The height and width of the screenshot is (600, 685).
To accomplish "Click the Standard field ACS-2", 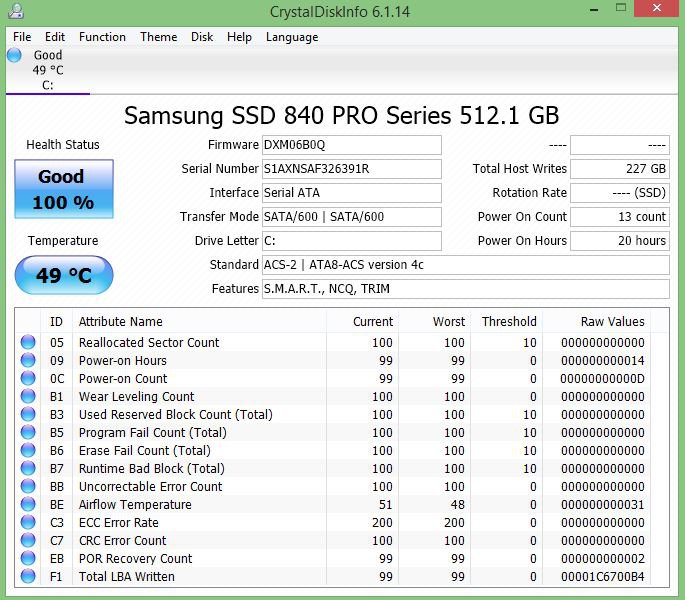I will tap(466, 265).
